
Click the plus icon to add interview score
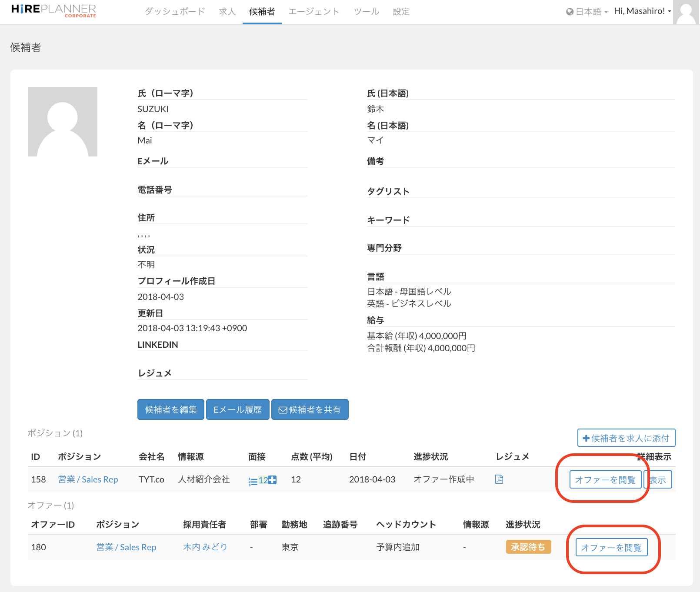272,480
